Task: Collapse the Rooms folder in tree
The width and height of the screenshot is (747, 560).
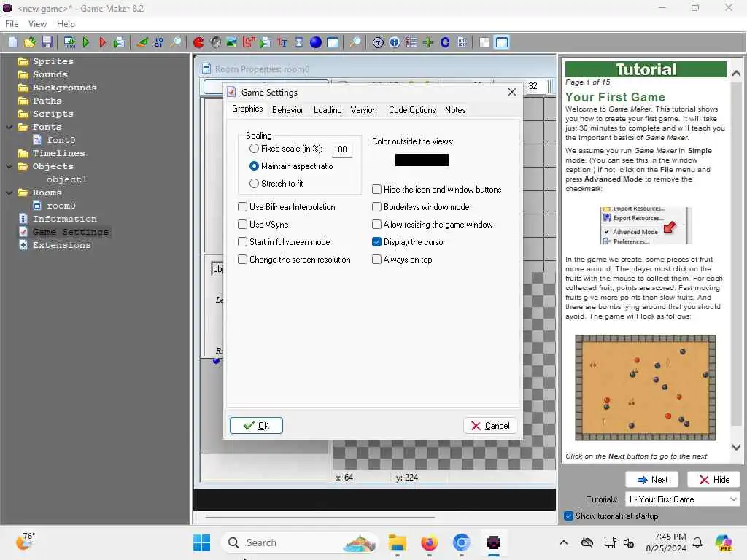Action: pyautogui.click(x=9, y=192)
